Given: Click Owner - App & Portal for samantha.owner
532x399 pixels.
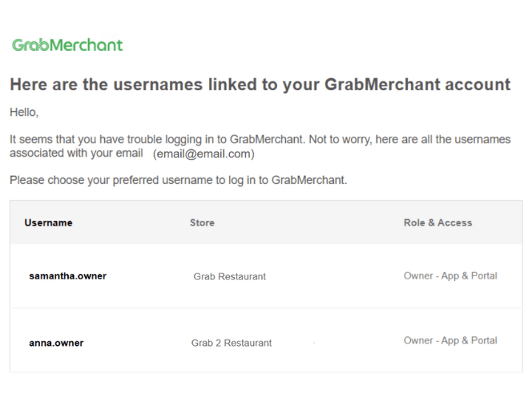Looking at the screenshot, I should click(450, 276).
